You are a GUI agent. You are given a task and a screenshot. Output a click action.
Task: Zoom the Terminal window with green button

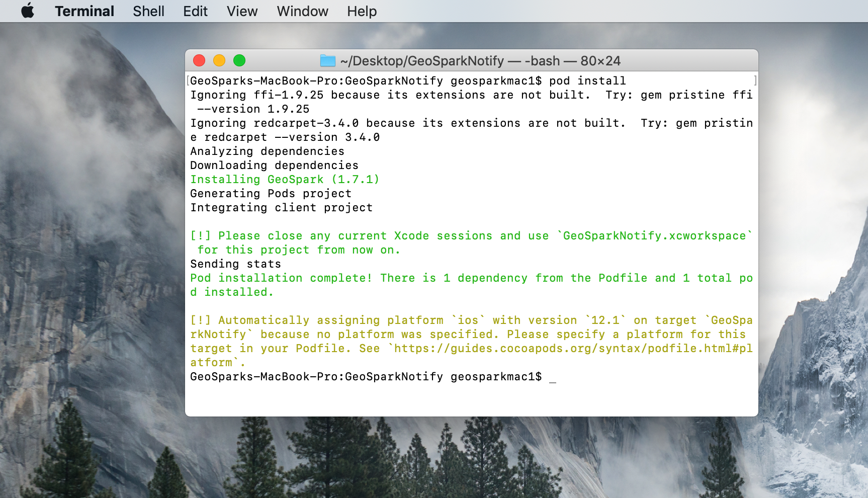(x=239, y=61)
